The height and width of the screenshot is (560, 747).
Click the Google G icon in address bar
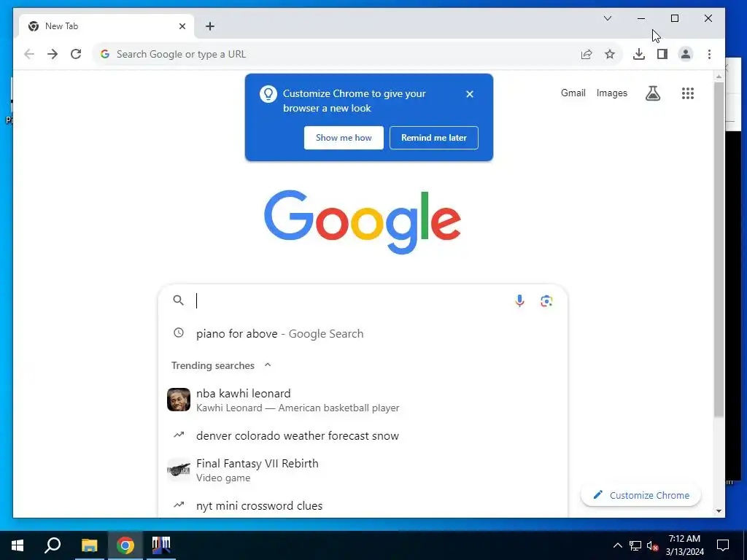(105, 54)
